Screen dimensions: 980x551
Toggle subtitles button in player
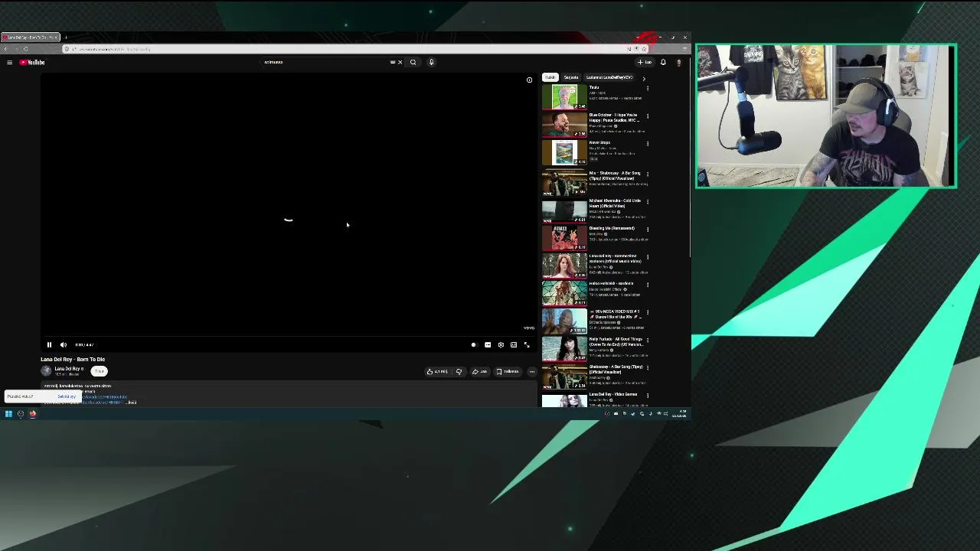click(488, 344)
